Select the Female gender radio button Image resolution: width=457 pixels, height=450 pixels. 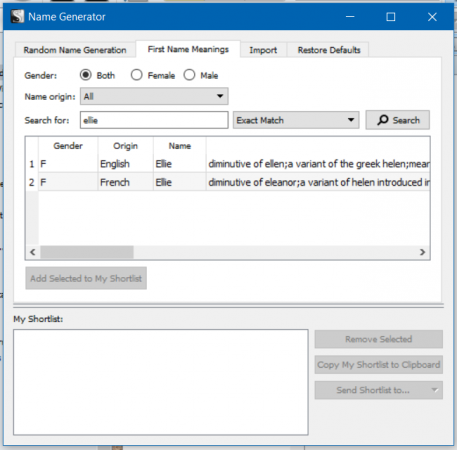tap(137, 75)
